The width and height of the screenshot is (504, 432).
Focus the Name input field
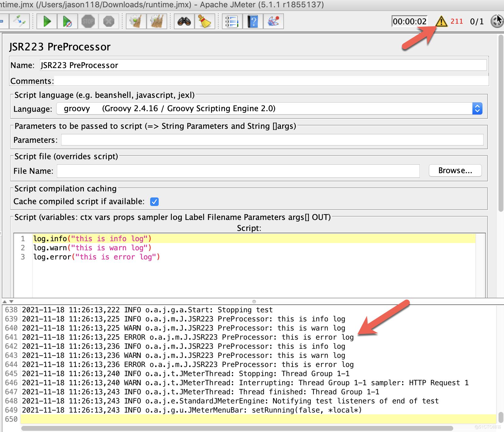point(263,65)
